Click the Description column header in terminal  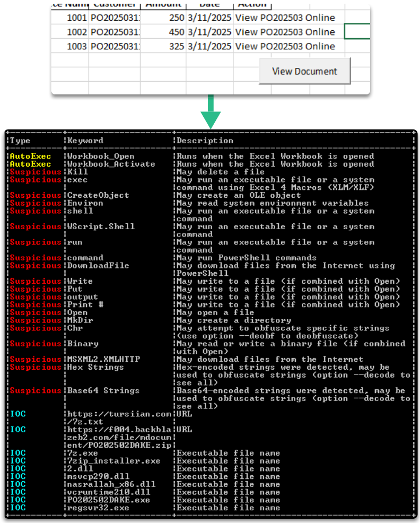point(205,141)
